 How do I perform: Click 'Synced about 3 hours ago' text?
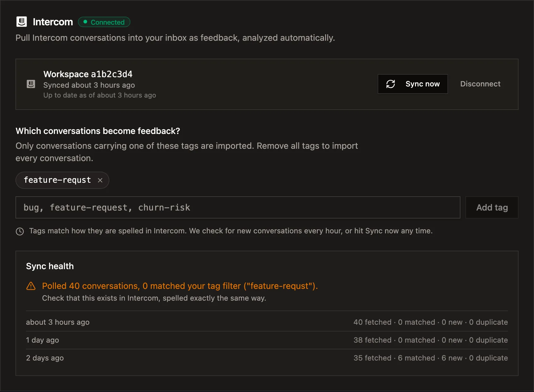point(89,85)
